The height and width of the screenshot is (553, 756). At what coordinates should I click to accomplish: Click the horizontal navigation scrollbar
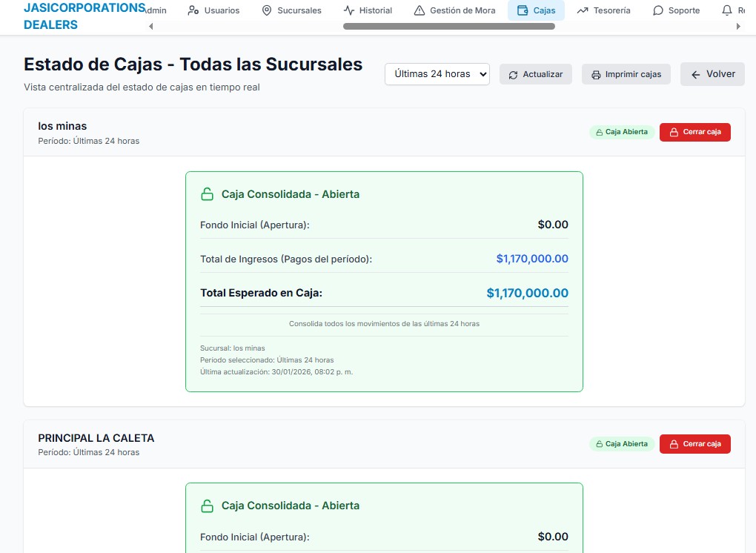pyautogui.click(x=448, y=26)
